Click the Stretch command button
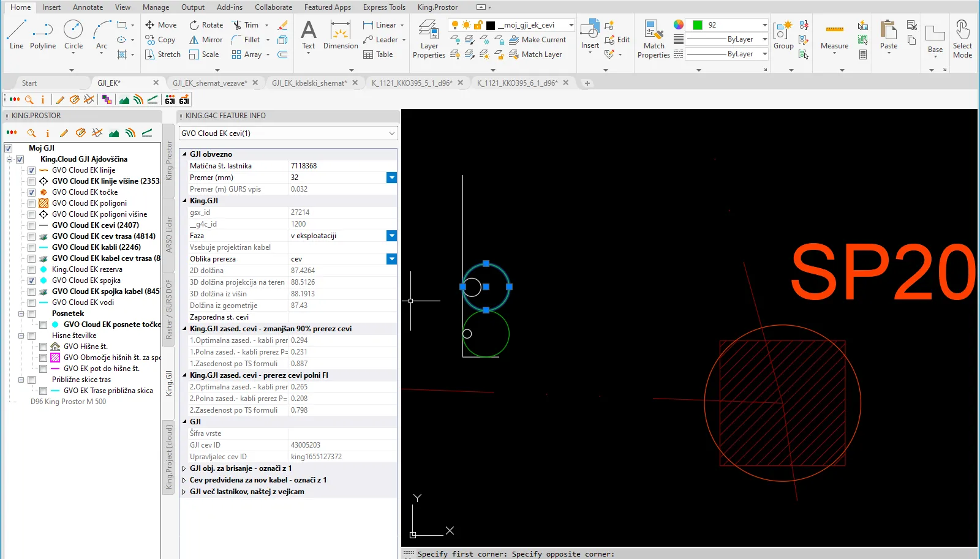Screen dimensions: 980x559 point(163,54)
